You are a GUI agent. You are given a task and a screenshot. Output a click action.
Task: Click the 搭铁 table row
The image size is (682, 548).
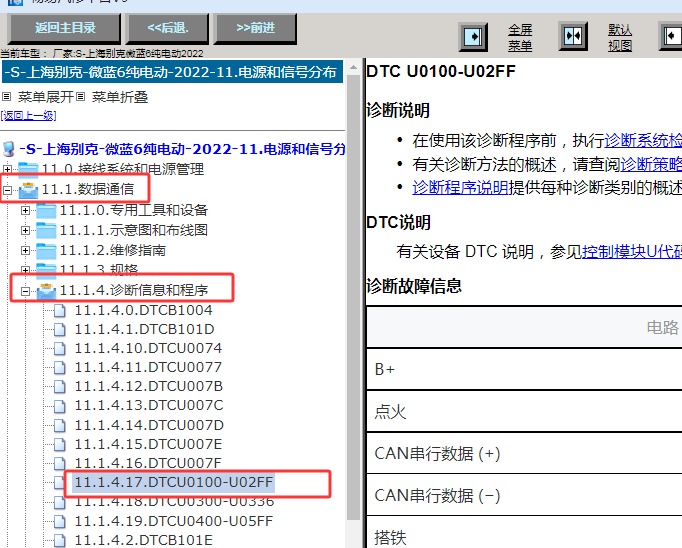[x=524, y=533]
